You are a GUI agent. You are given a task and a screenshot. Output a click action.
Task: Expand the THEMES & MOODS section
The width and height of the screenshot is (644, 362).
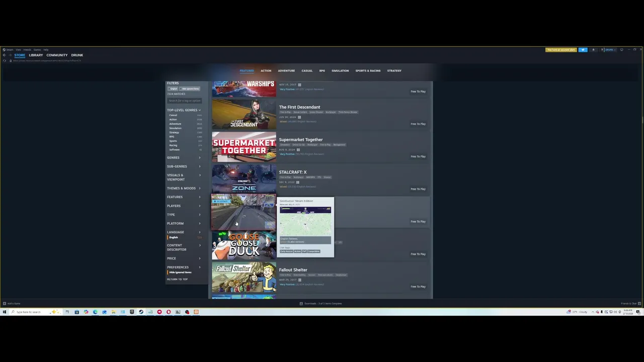184,188
